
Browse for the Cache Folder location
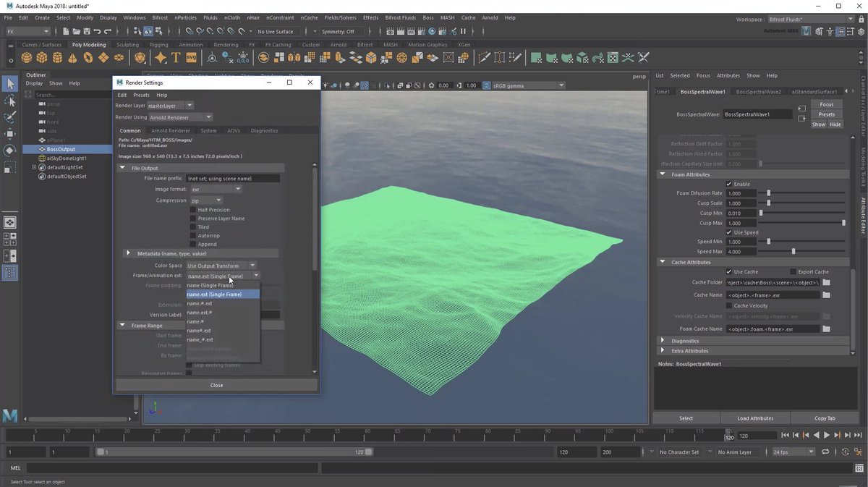pos(826,282)
